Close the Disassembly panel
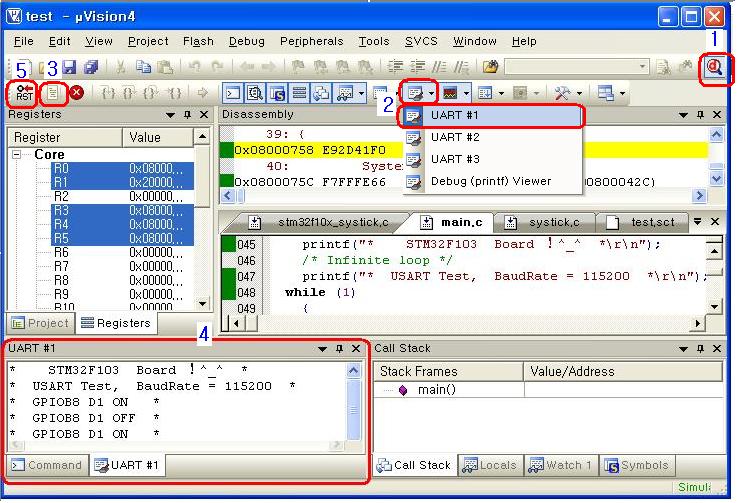The image size is (737, 503). 717,115
